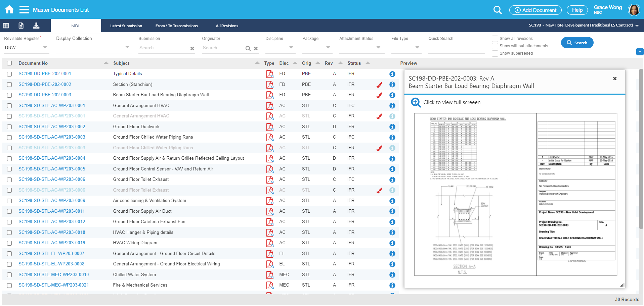Click the magnifier search icon in header
Screen dimensions: 644x306
tap(498, 10)
